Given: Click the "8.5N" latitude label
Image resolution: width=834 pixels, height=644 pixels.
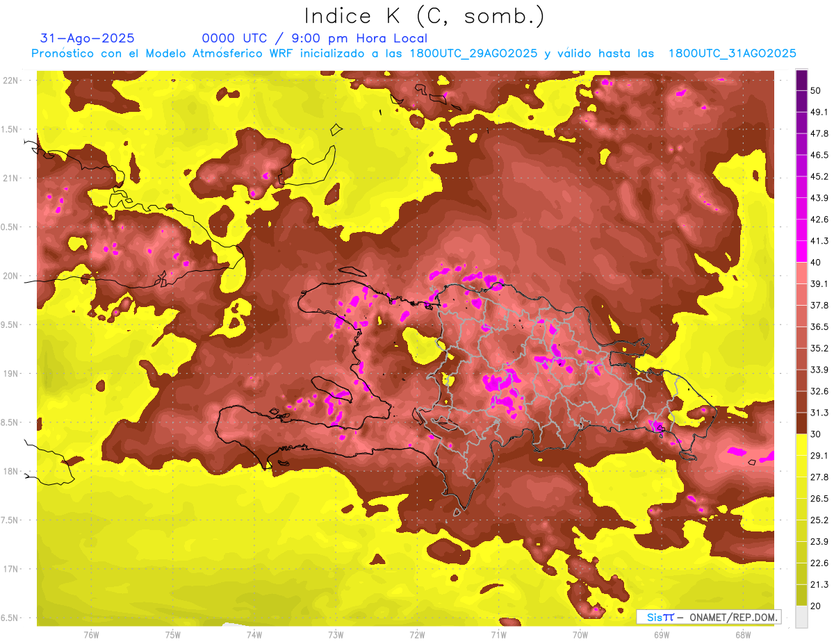Looking at the screenshot, I should click(x=10, y=422).
